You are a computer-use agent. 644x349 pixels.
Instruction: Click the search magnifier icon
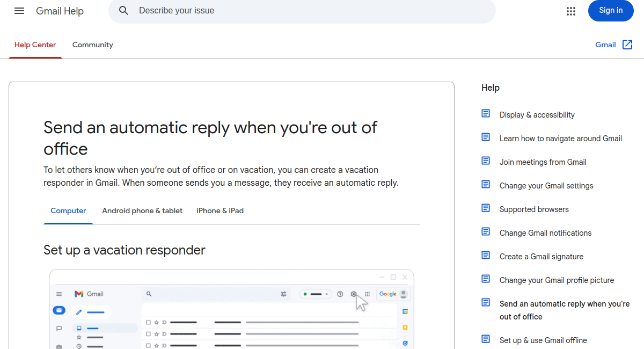[x=124, y=11]
